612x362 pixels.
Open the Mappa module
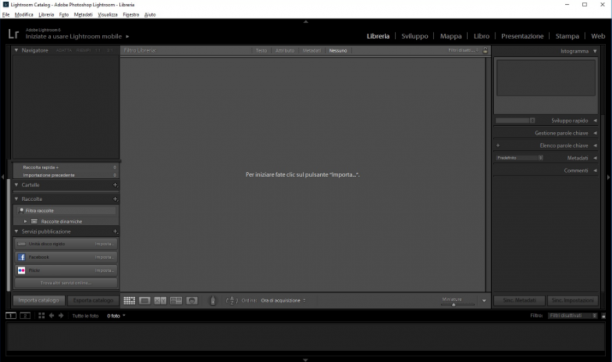(451, 36)
